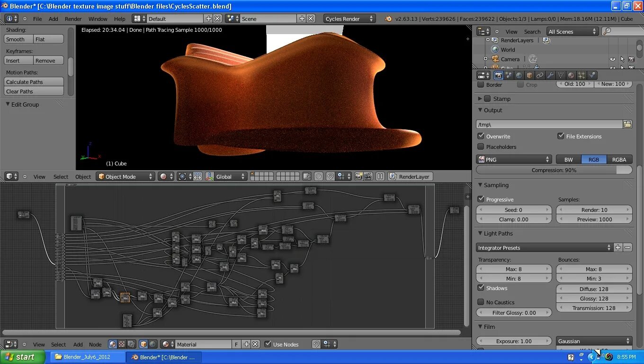Open the Object Data triangle tab

(561, 75)
